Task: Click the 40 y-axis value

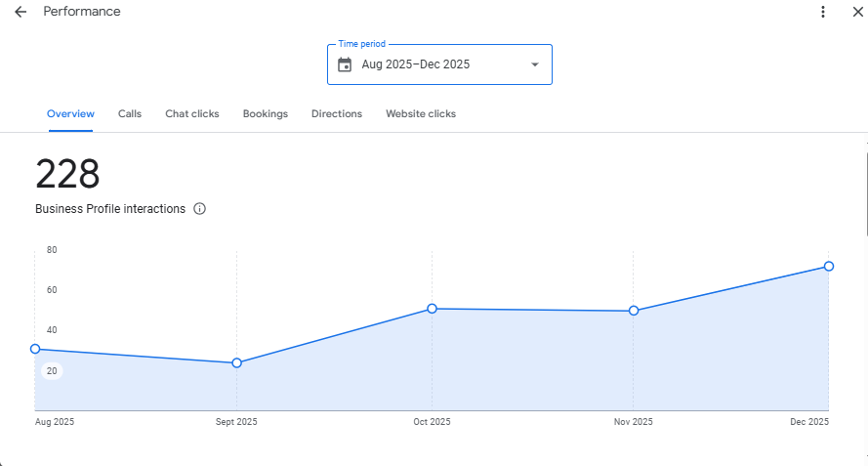Action: pyautogui.click(x=52, y=329)
